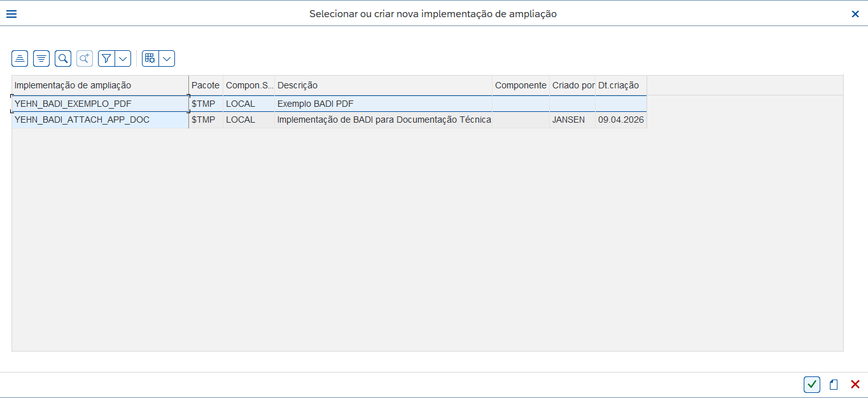Viewport: 868px width, 398px height.
Task: Click the find next icon
Action: click(x=85, y=58)
